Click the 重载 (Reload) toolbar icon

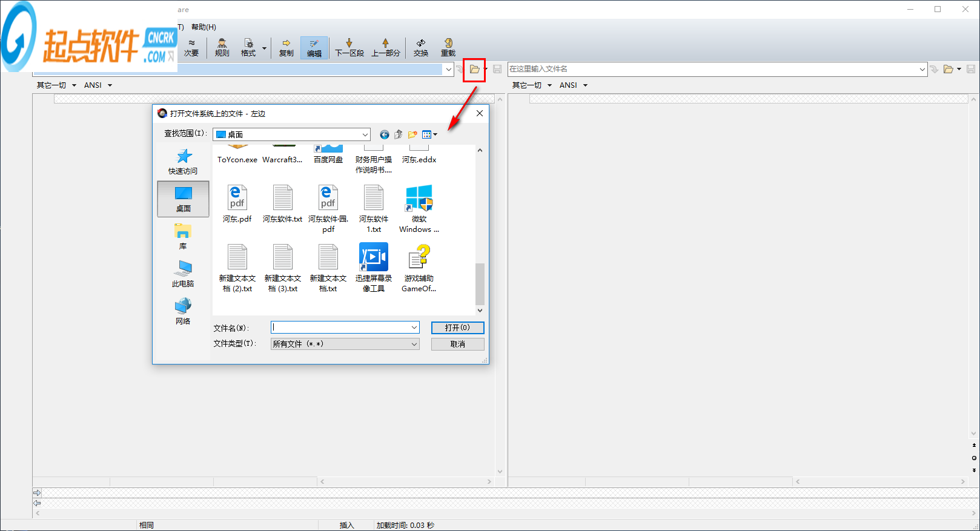(448, 47)
